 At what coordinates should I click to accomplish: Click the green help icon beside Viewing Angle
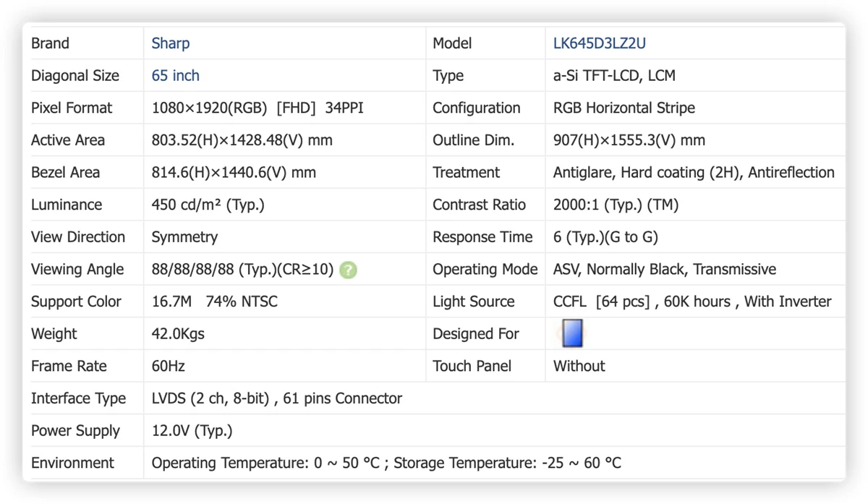(x=348, y=270)
